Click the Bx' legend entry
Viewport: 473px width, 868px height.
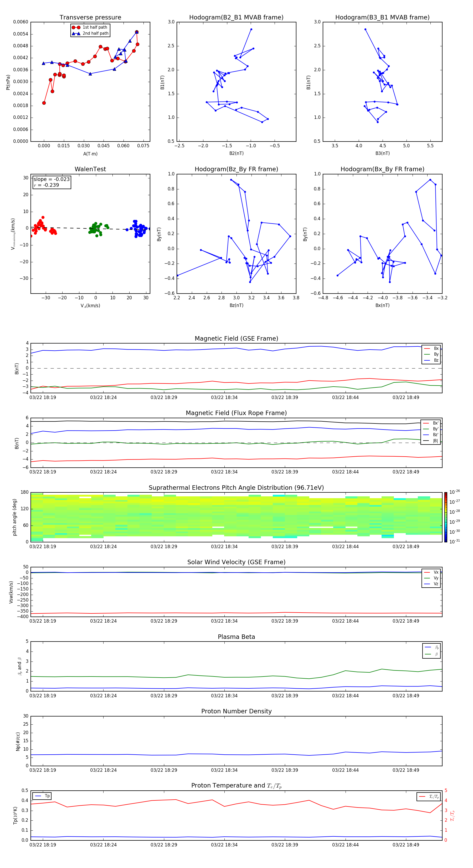click(431, 423)
